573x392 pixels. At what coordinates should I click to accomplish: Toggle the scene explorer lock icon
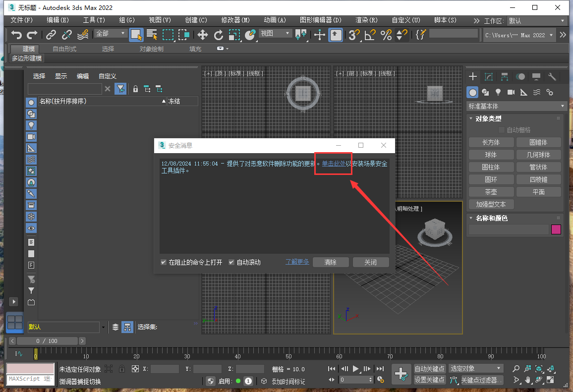[x=136, y=89]
